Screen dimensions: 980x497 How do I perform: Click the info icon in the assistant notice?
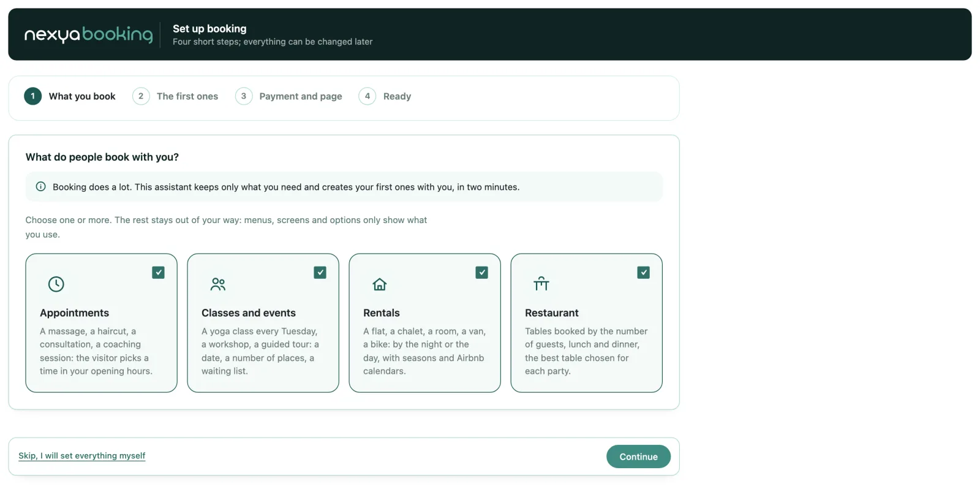(40, 186)
